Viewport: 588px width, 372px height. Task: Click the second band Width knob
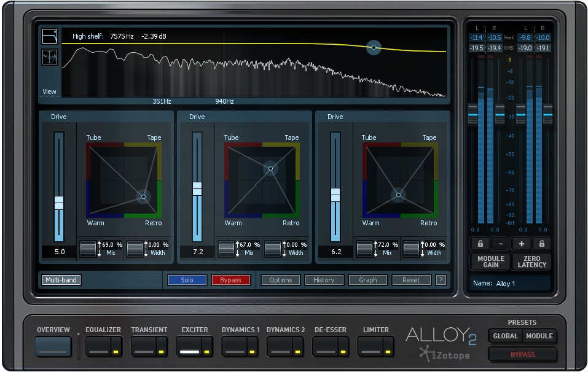point(273,249)
